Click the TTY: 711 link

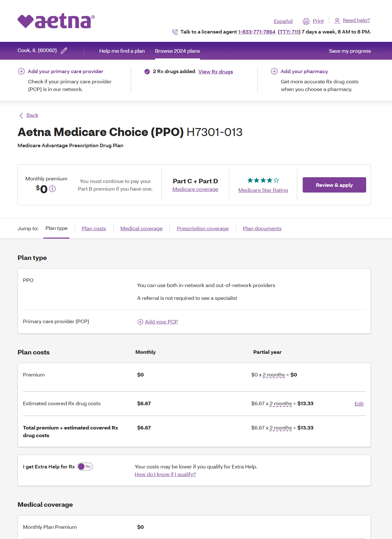(289, 32)
